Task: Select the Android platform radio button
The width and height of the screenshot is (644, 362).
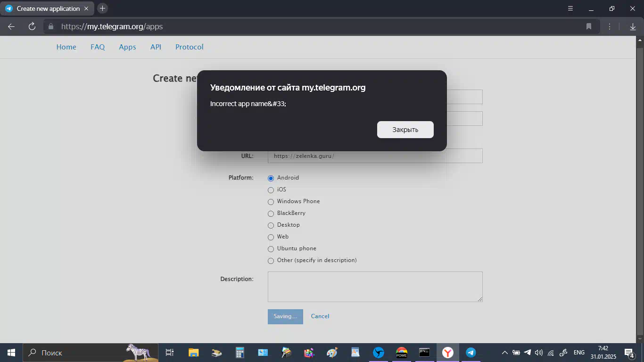Action: tap(271, 178)
